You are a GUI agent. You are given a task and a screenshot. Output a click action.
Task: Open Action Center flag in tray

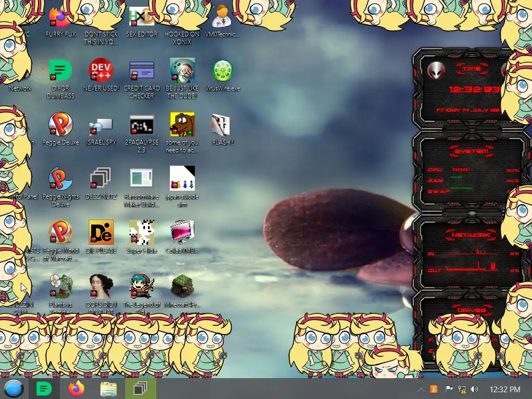click(449, 389)
